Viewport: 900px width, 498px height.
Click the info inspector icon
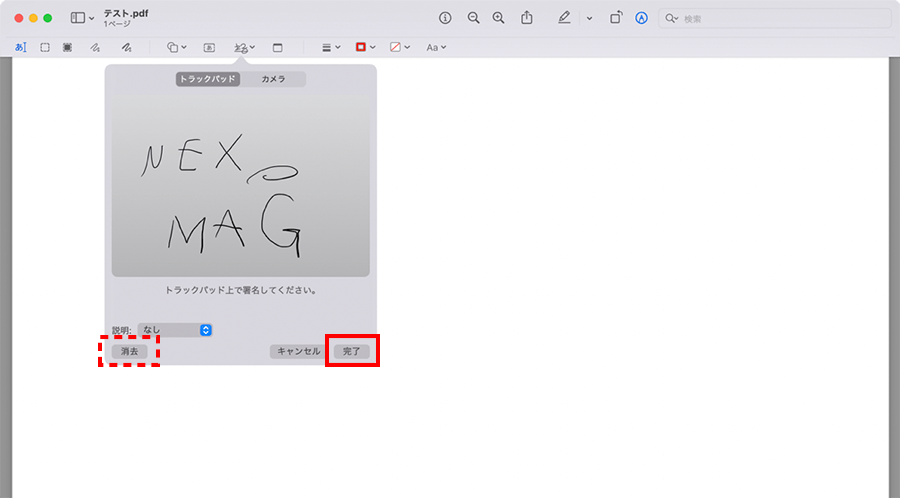pos(445,18)
